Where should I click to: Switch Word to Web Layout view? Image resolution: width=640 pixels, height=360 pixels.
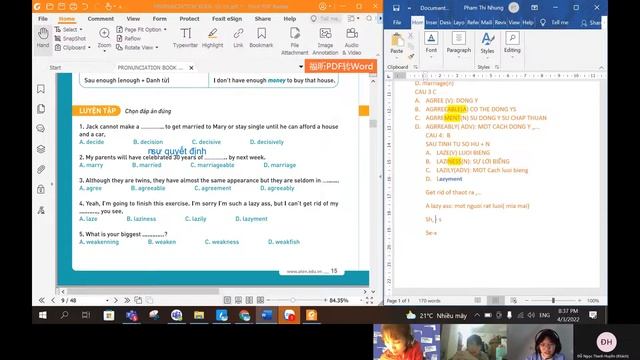pos(513,300)
